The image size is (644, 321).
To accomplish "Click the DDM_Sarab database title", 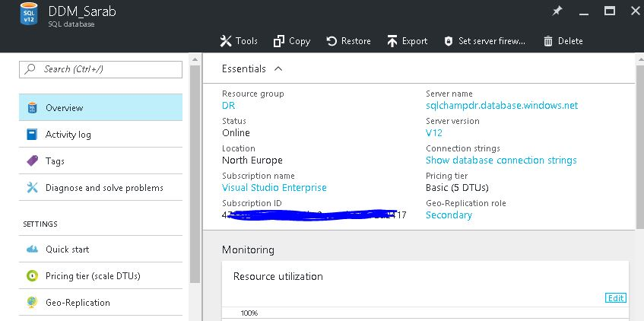I will (x=82, y=11).
